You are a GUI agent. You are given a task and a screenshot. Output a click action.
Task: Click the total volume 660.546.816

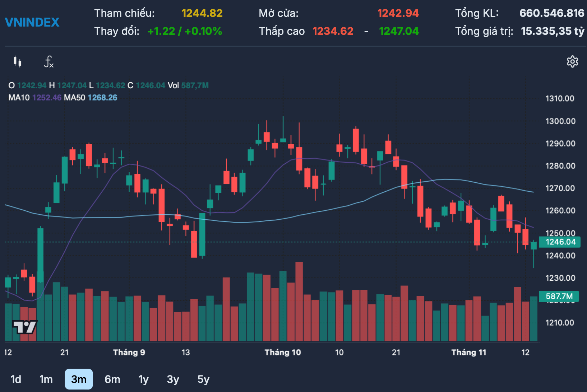pyautogui.click(x=552, y=13)
